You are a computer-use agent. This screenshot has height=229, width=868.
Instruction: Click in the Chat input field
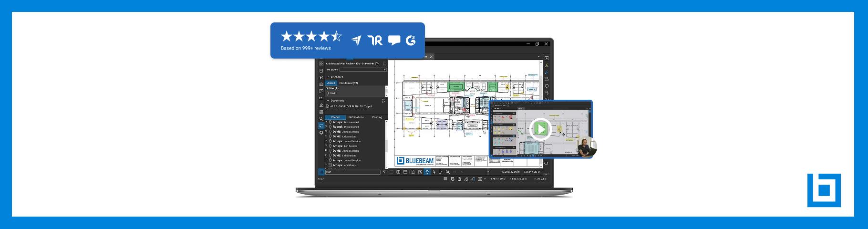click(x=353, y=172)
